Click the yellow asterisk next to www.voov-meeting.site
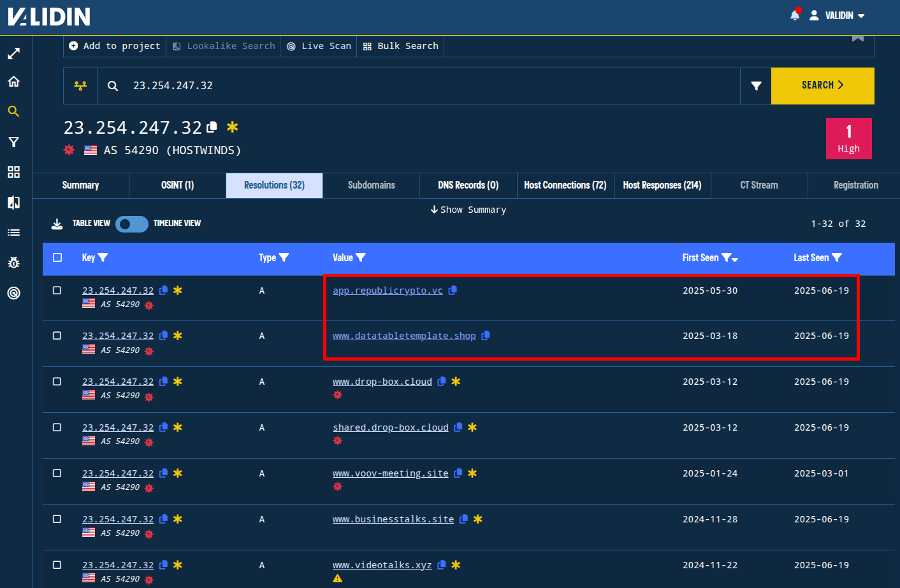This screenshot has height=588, width=900. point(472,473)
